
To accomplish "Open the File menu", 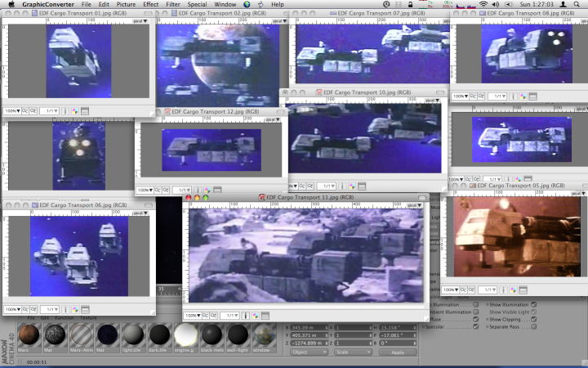I will pyautogui.click(x=87, y=4).
